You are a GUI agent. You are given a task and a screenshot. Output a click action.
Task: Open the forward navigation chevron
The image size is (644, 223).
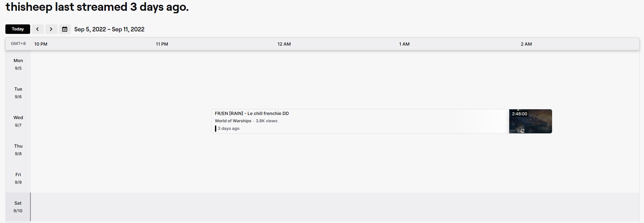coord(51,29)
